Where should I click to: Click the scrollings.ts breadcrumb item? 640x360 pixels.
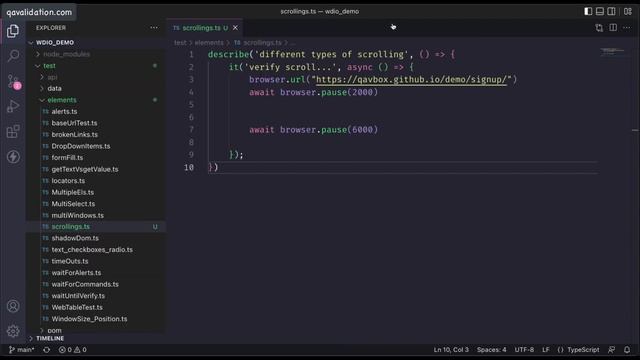click(x=262, y=42)
